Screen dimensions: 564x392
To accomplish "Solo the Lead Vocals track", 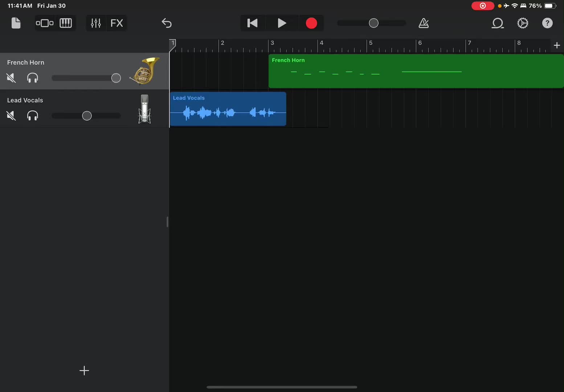I will pyautogui.click(x=33, y=115).
